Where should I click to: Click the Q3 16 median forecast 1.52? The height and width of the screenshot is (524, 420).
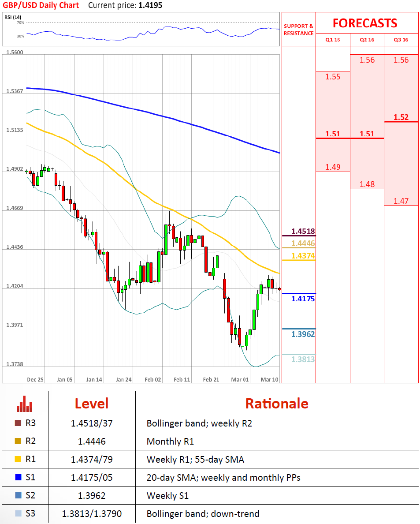401,117
